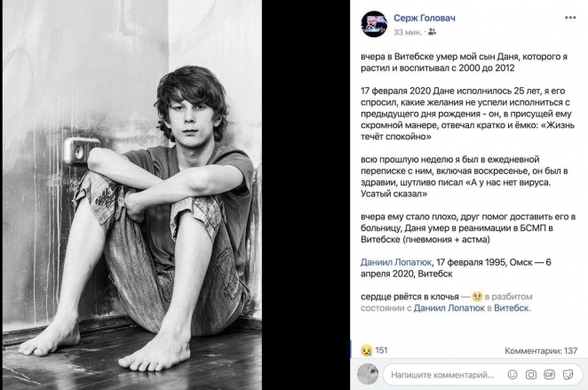
Task: Open the 33 мин. post timestamp
Action: 408,32
